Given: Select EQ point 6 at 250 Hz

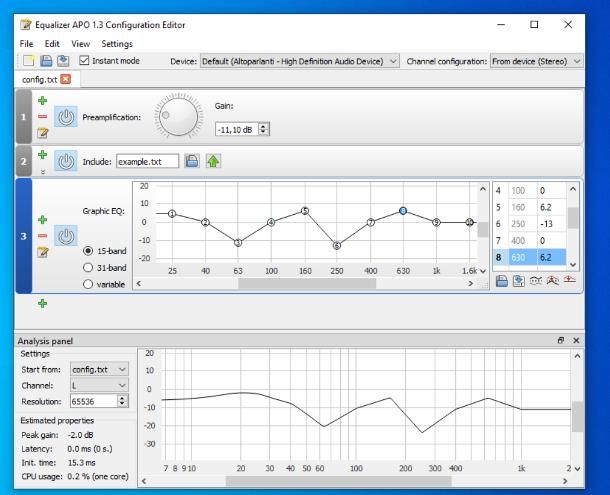Looking at the screenshot, I should point(337,246).
